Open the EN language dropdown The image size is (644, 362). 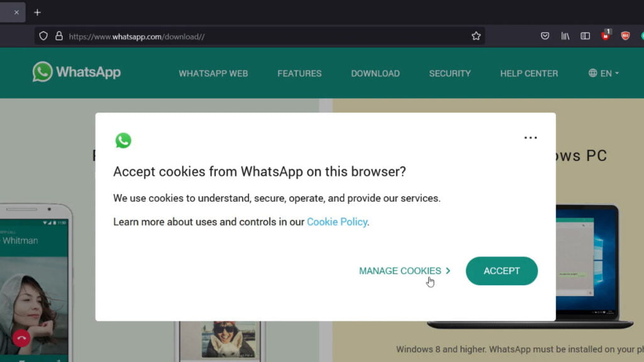point(606,73)
